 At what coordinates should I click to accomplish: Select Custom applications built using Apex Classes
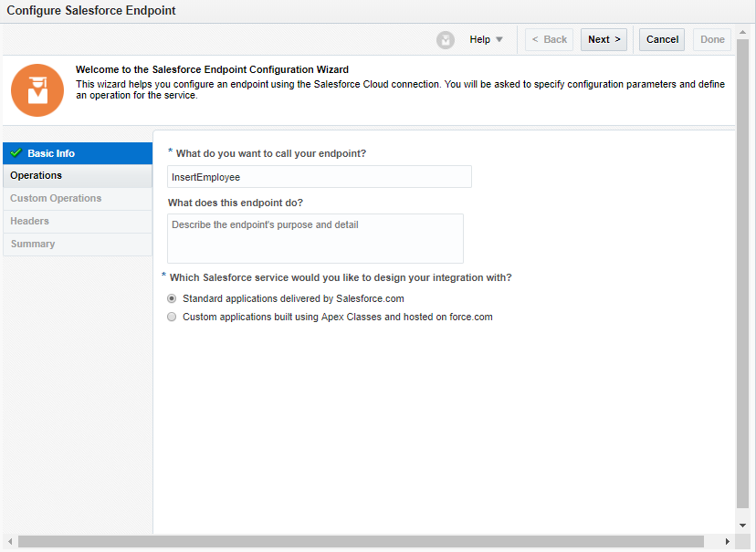[172, 317]
